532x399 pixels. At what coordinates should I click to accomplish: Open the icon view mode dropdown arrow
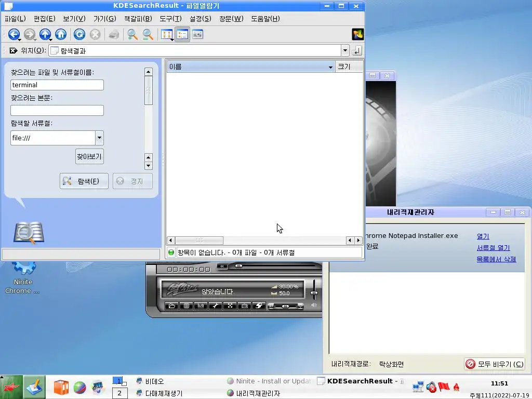172,39
